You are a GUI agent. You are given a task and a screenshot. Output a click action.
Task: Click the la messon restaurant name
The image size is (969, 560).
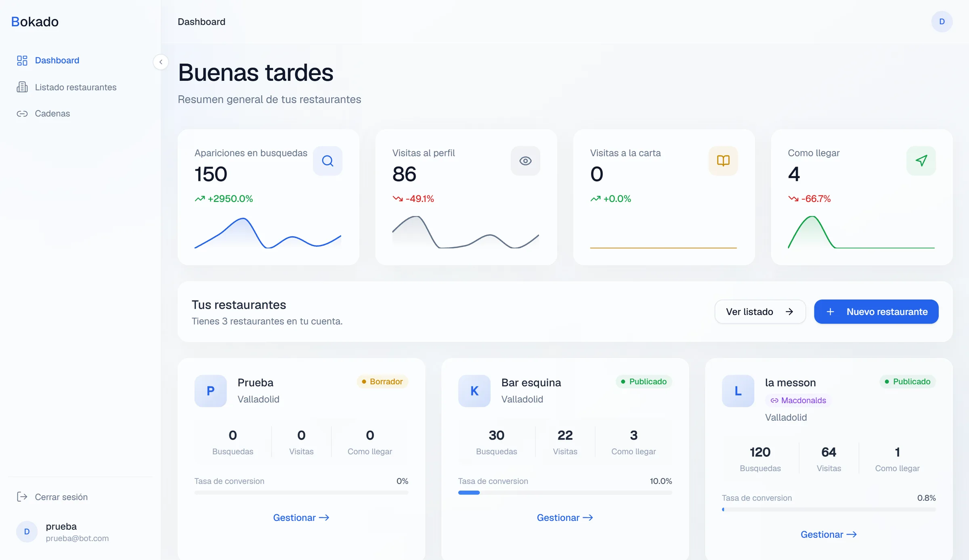791,382
